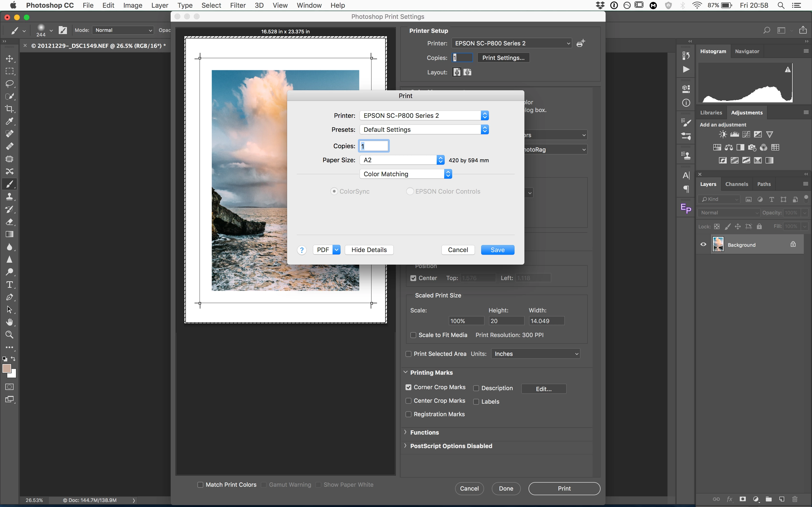Click the landscape layout orientation icon

coord(468,72)
